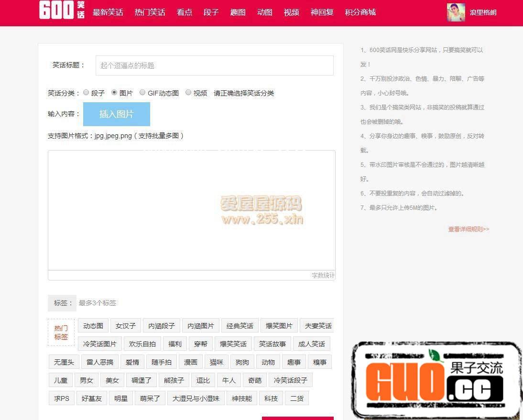
Task: Open the username 浪里格朗 link
Action: pos(483,12)
